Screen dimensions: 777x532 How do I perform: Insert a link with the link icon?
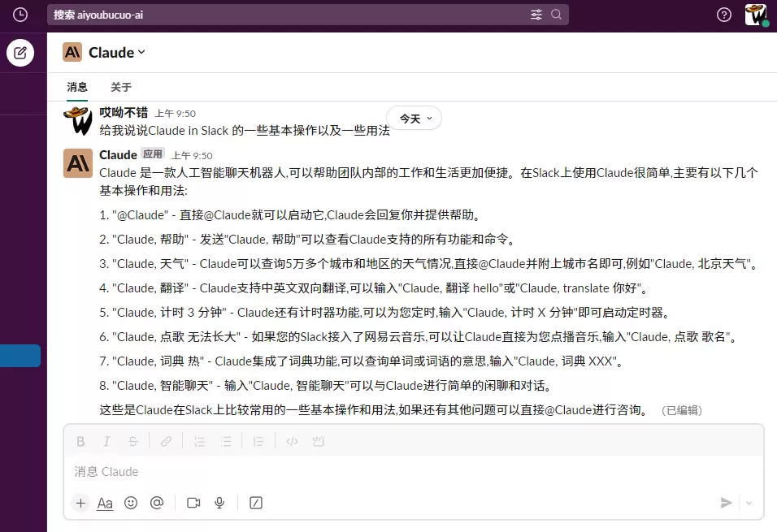click(166, 441)
